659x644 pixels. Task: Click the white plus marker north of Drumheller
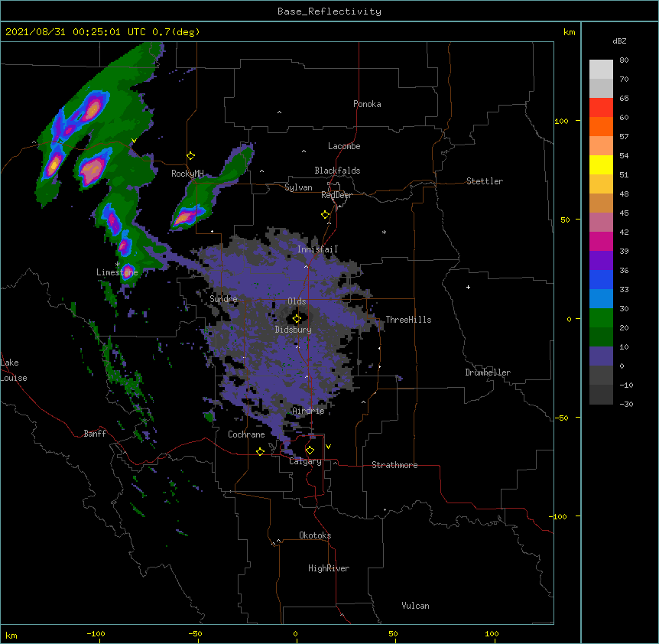[468, 287]
